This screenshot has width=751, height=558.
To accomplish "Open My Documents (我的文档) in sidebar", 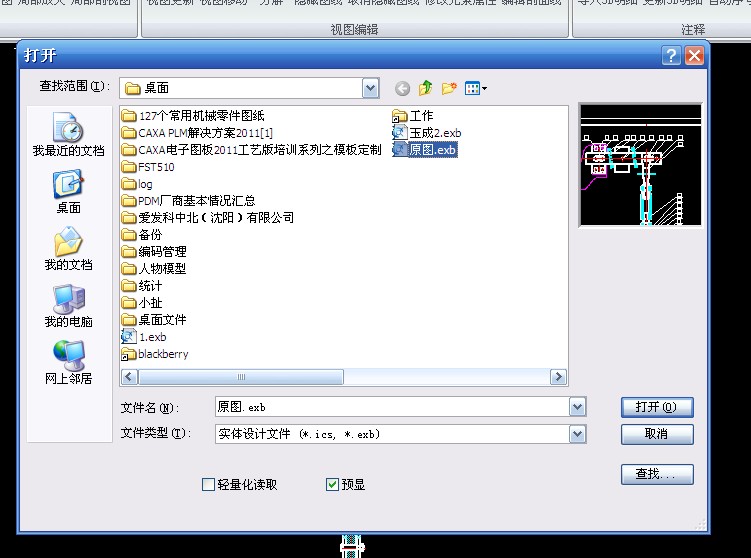I will [68, 249].
